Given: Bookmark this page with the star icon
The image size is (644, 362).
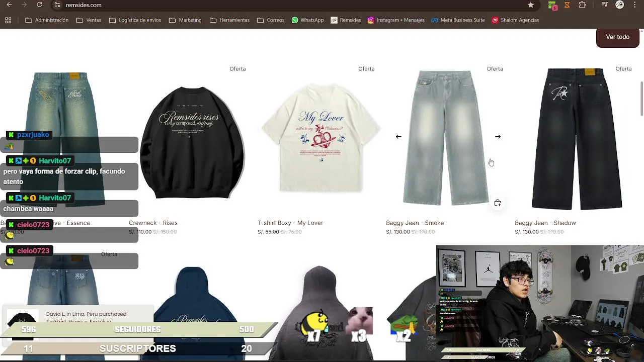Looking at the screenshot, I should tap(531, 5).
